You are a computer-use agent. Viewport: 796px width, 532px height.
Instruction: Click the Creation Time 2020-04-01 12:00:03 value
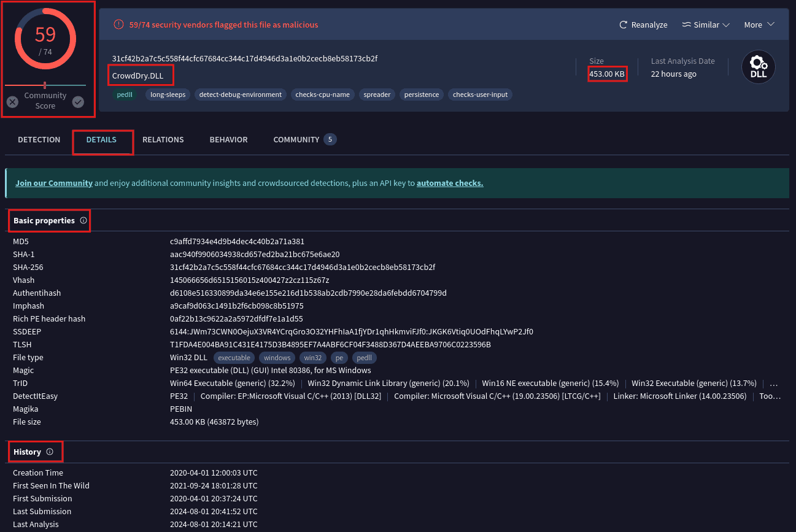[214, 473]
